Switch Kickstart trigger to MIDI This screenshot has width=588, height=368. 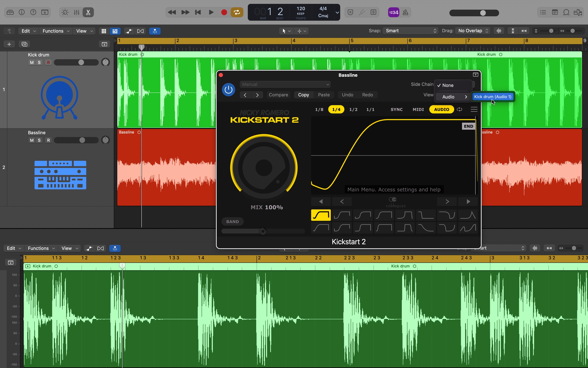(x=418, y=110)
